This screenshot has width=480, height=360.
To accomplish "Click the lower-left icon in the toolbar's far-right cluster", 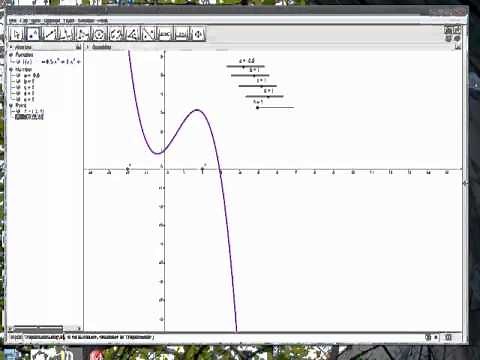I will point(449,39).
